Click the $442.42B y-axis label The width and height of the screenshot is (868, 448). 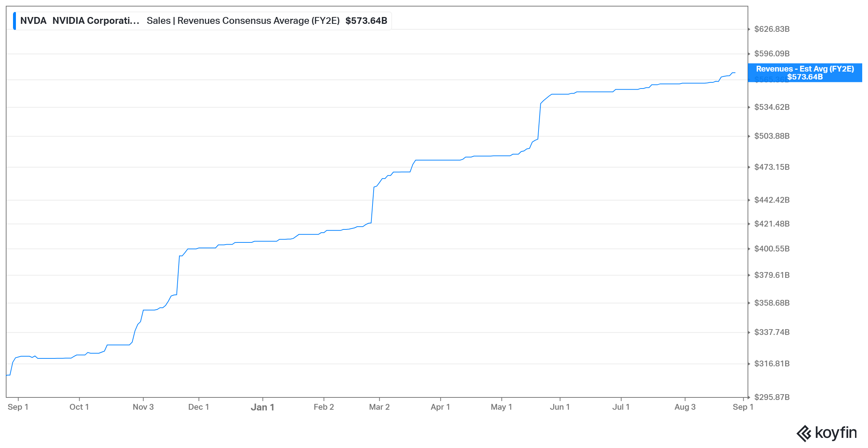point(772,200)
